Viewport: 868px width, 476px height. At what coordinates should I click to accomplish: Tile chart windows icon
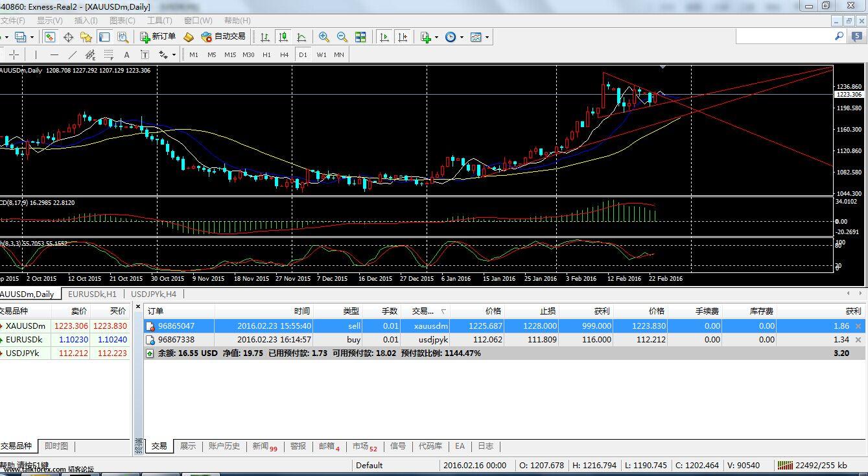[x=360, y=37]
